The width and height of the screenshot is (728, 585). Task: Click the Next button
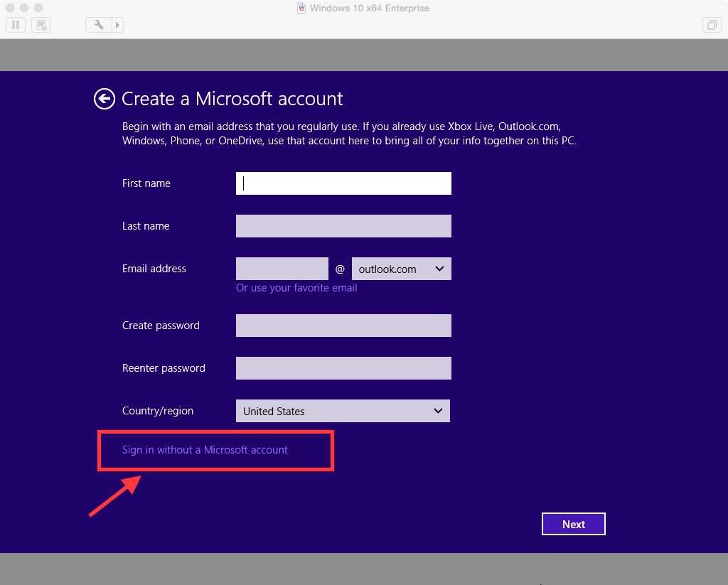tap(574, 524)
